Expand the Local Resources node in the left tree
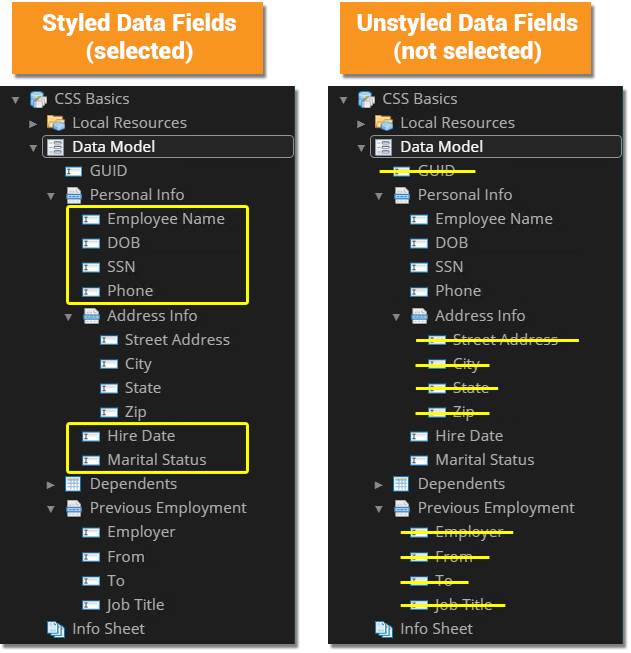The height and width of the screenshot is (653, 631). click(33, 123)
